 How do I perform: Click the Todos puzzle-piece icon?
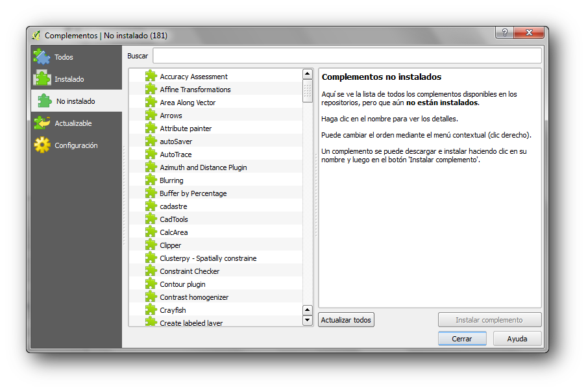tap(42, 56)
